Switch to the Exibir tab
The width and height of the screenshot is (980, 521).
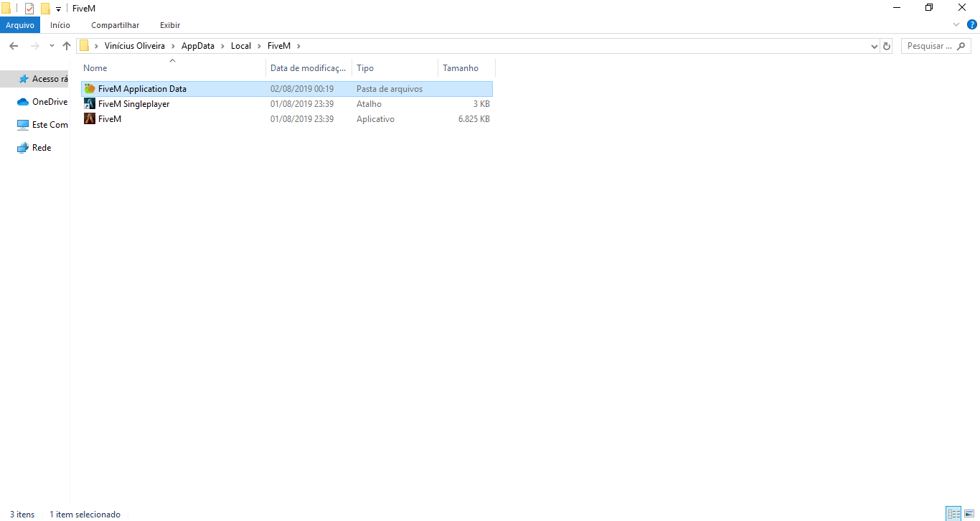(x=169, y=24)
